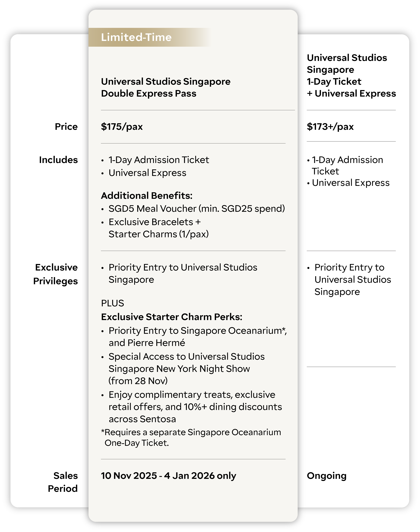Select the complimentary treats and dining discounts item
The width and height of the screenshot is (420, 532).
pyautogui.click(x=195, y=407)
